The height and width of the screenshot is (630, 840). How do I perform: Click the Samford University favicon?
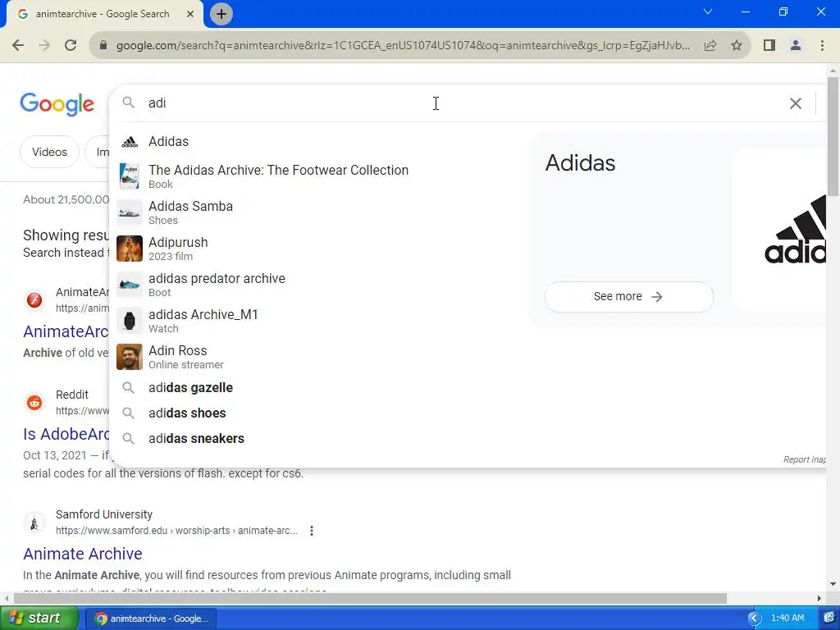[x=34, y=523]
